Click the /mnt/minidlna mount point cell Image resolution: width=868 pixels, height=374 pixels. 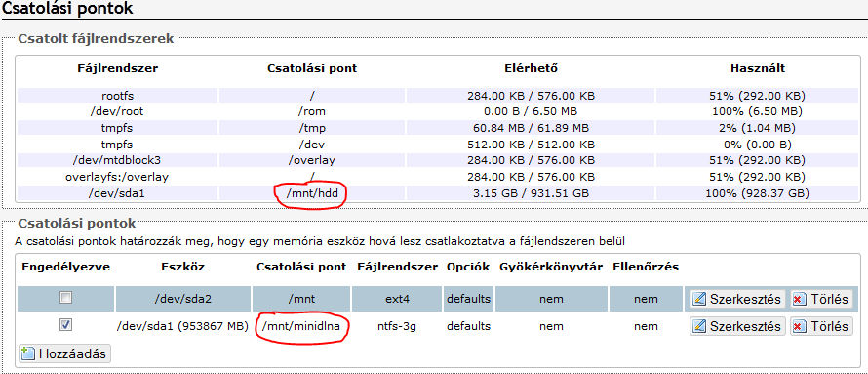pos(301,326)
